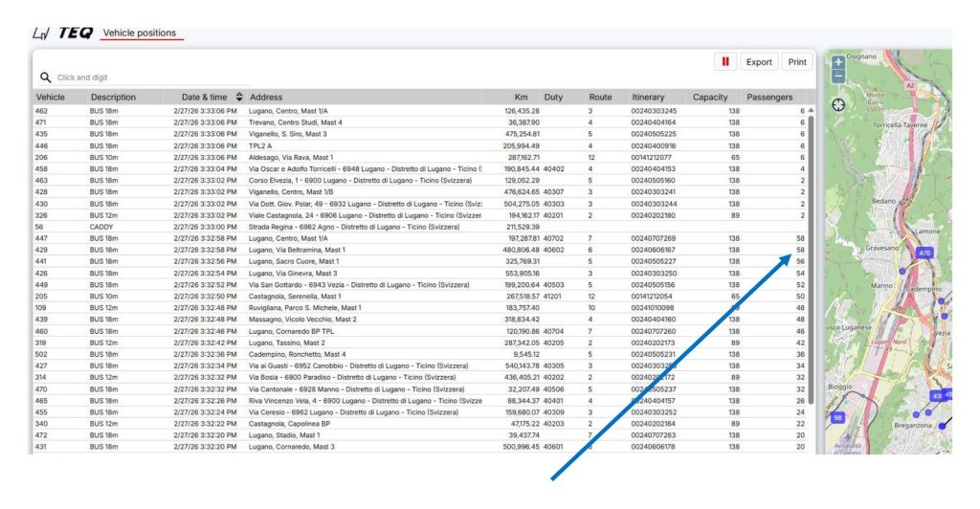
Task: Click the map locate crosshair icon
Action: (x=838, y=105)
